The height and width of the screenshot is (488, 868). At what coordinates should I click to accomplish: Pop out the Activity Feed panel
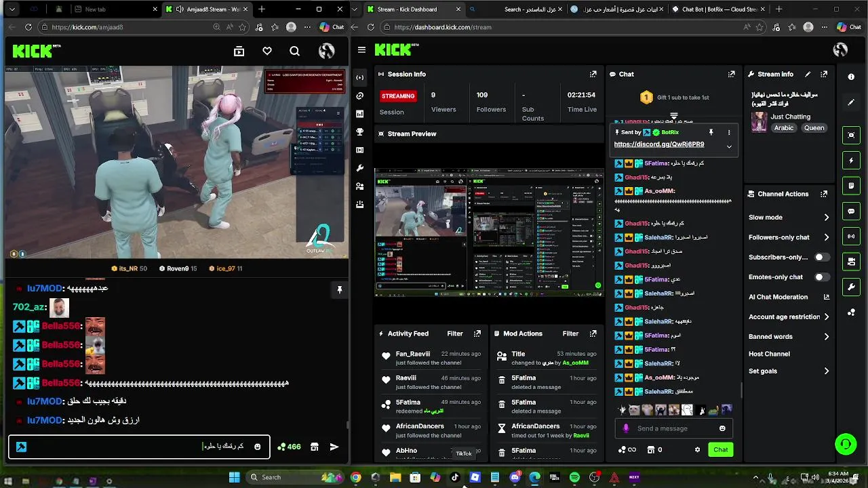(x=477, y=333)
